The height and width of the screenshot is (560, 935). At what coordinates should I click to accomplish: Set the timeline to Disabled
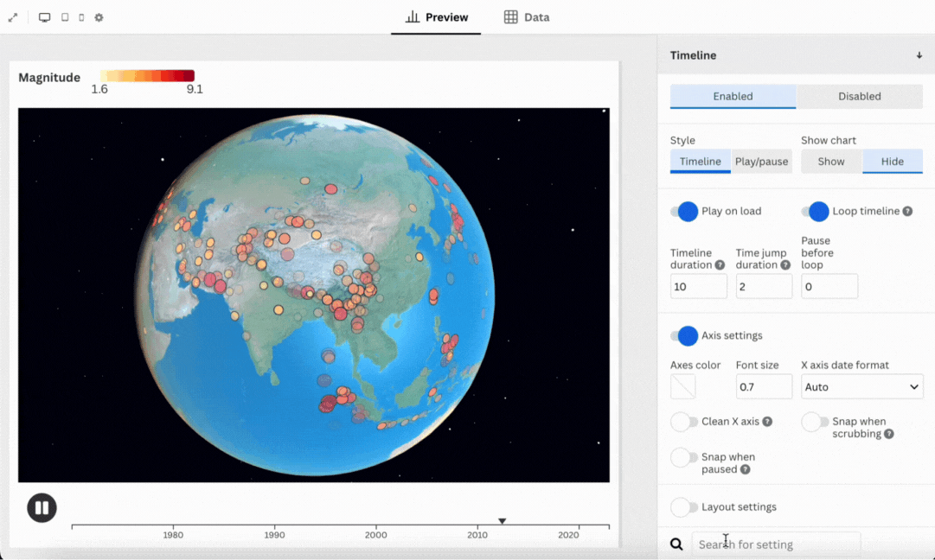tap(859, 96)
